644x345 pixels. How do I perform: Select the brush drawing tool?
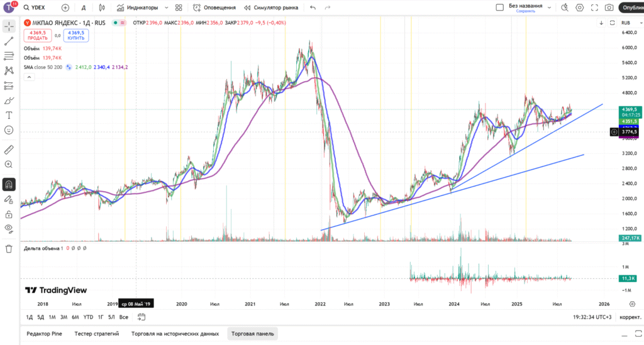[x=9, y=101]
